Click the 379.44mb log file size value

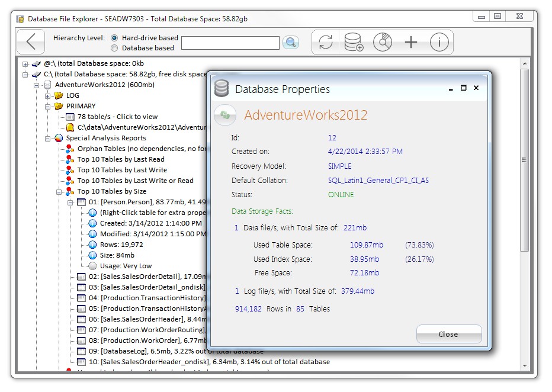click(358, 291)
